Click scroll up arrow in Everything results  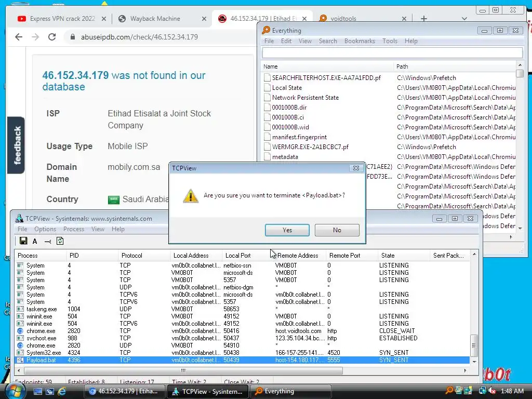(x=520, y=65)
